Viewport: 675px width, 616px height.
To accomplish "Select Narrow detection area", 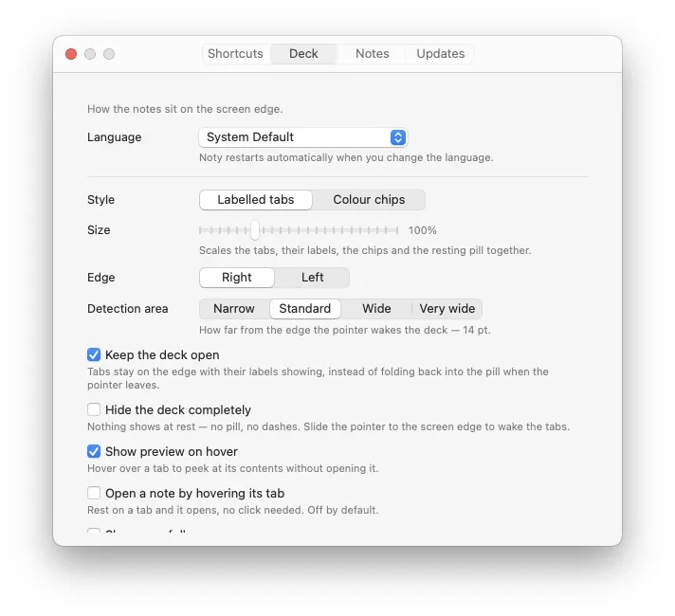I will click(x=234, y=309).
